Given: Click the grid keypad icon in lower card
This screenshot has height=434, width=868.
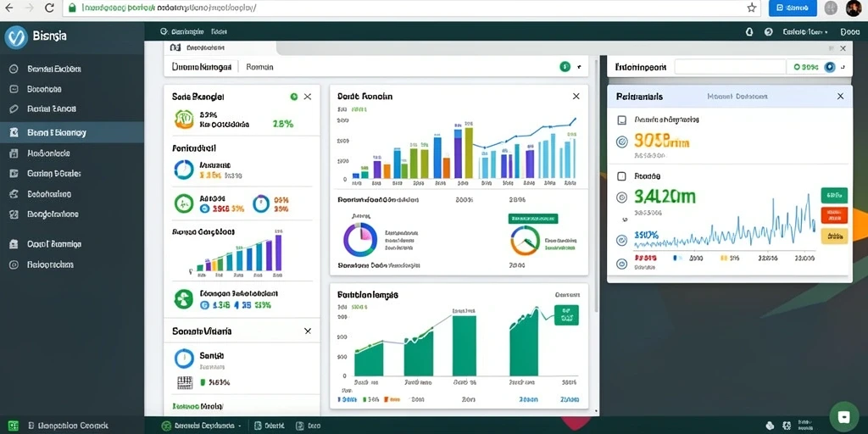Looking at the screenshot, I should point(184,382).
